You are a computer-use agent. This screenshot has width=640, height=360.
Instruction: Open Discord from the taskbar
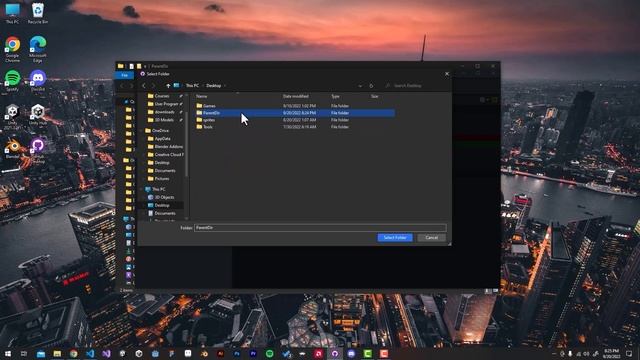tap(351, 353)
